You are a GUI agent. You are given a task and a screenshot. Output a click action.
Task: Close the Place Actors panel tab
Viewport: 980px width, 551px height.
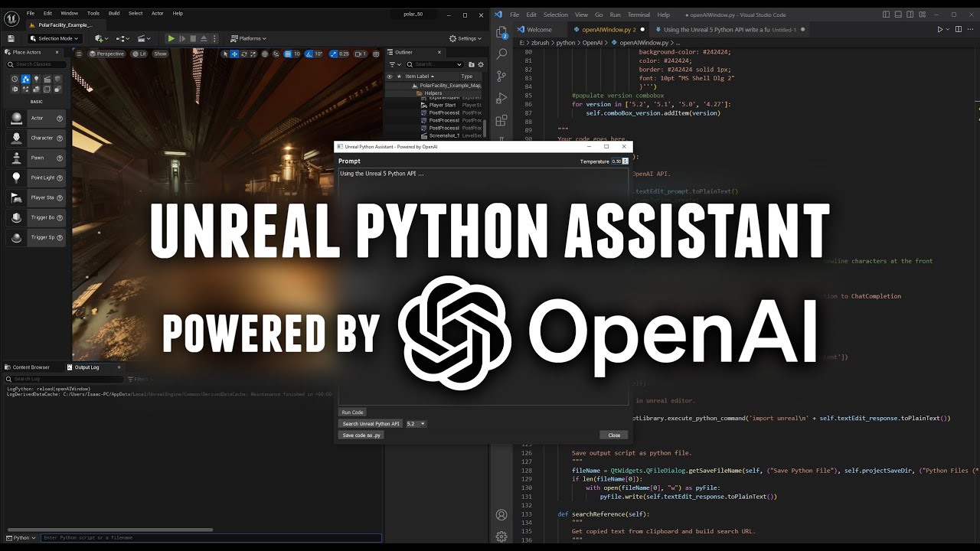[x=57, y=52]
